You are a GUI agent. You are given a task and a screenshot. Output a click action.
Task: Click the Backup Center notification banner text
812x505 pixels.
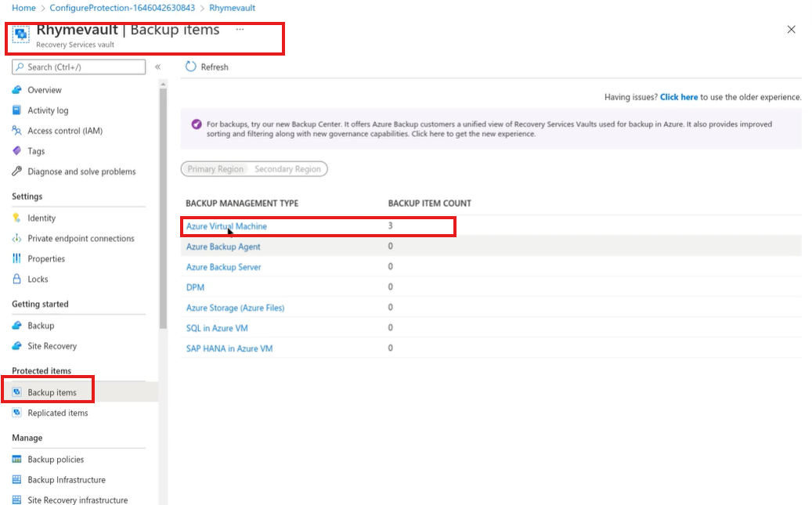(x=489, y=129)
